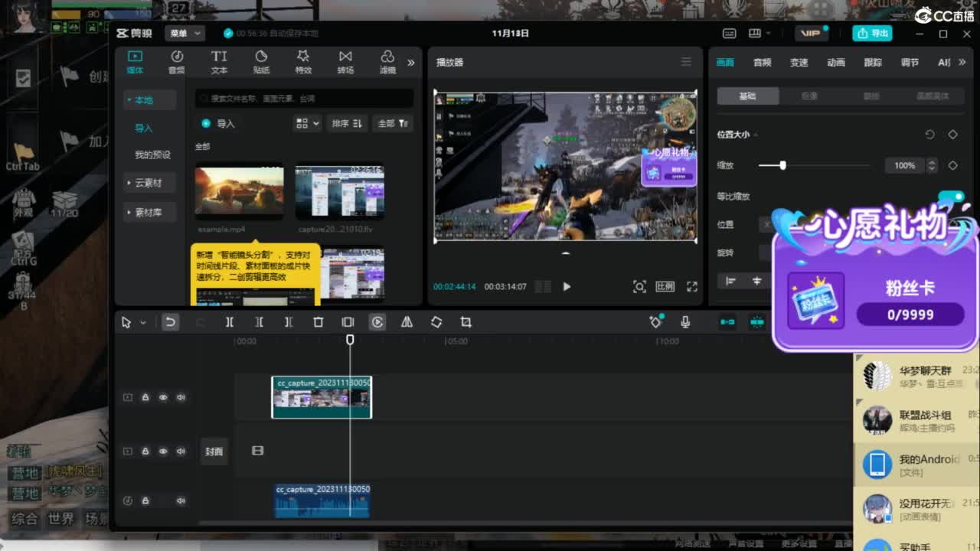Switch to the 动画 animation tab
Image resolution: width=980 pixels, height=551 pixels.
(836, 63)
